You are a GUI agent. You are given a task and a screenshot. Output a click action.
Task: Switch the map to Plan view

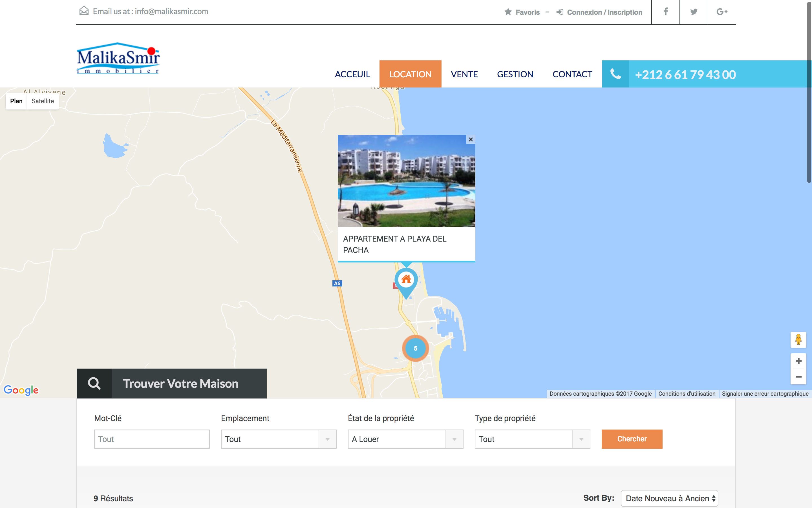coord(16,101)
